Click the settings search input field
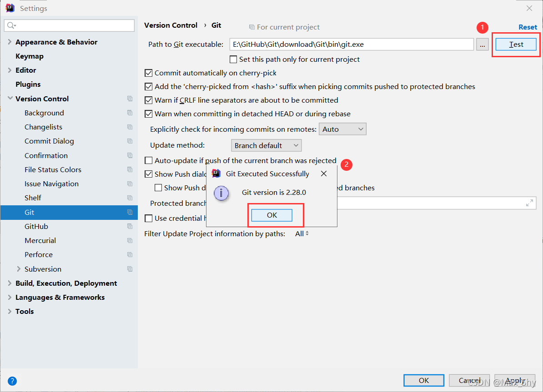 (x=69, y=25)
